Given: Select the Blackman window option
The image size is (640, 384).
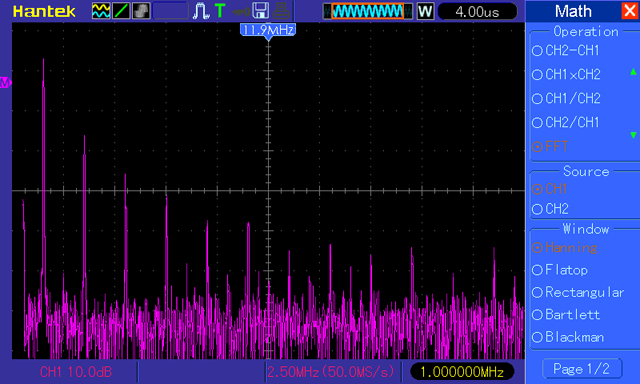Looking at the screenshot, I should pyautogui.click(x=568, y=337).
